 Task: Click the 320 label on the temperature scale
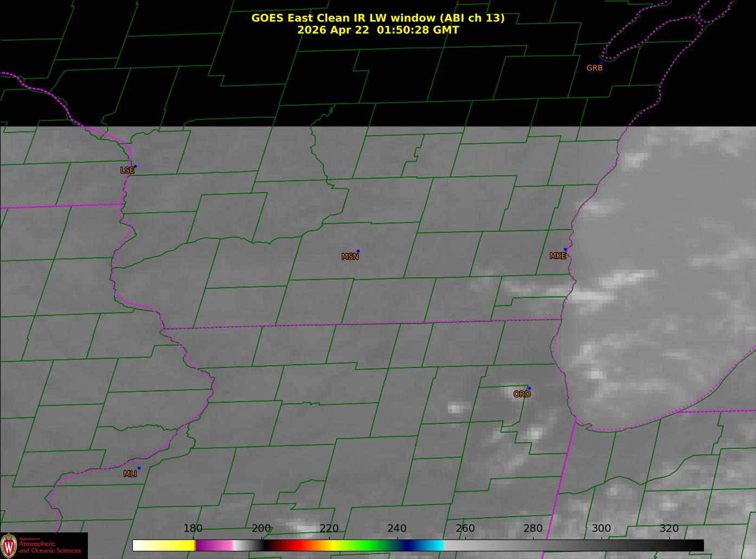(669, 528)
